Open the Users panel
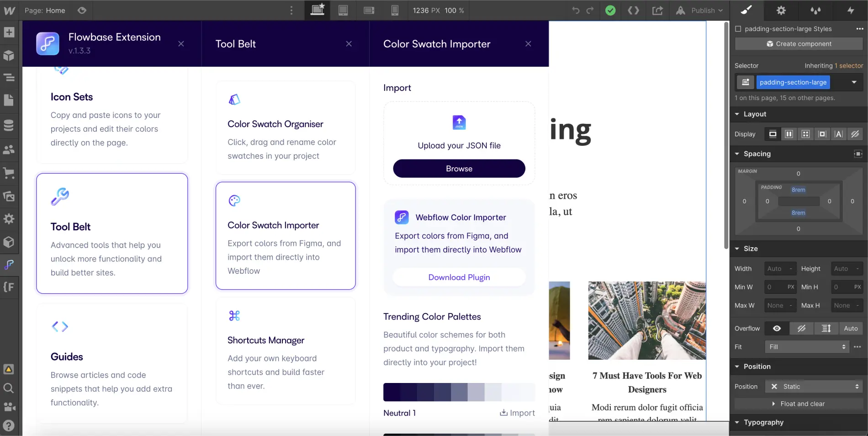Screen dimensions: 868x436 (x=9, y=149)
